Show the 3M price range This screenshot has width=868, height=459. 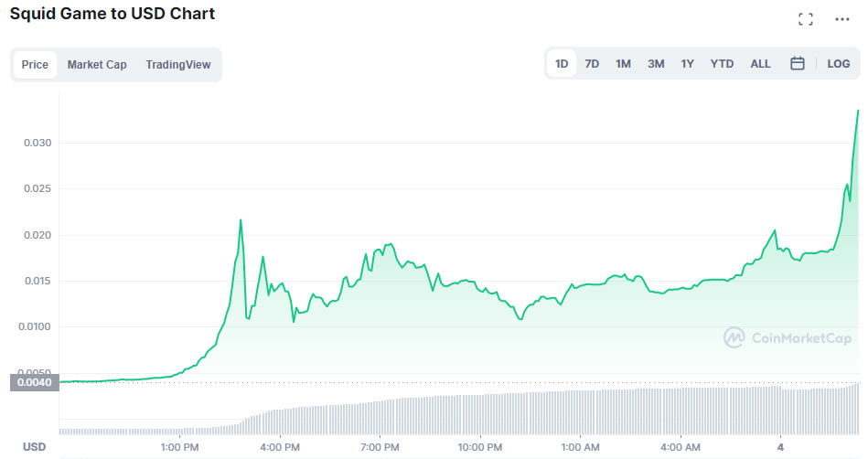(656, 64)
